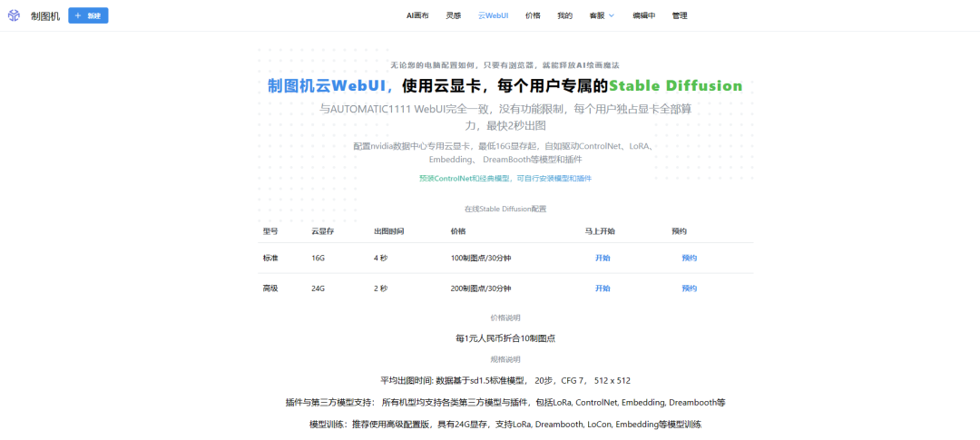Click the 马上开始 column header

pos(600,231)
